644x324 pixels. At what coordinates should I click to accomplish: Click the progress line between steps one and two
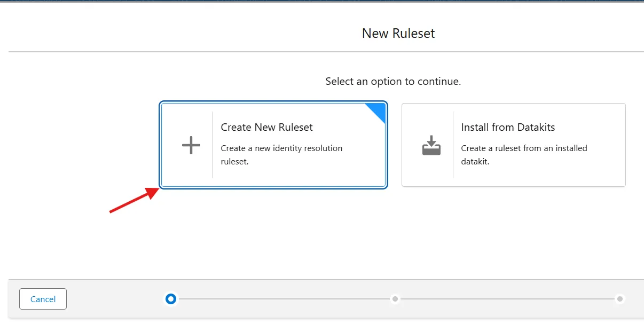(x=283, y=299)
